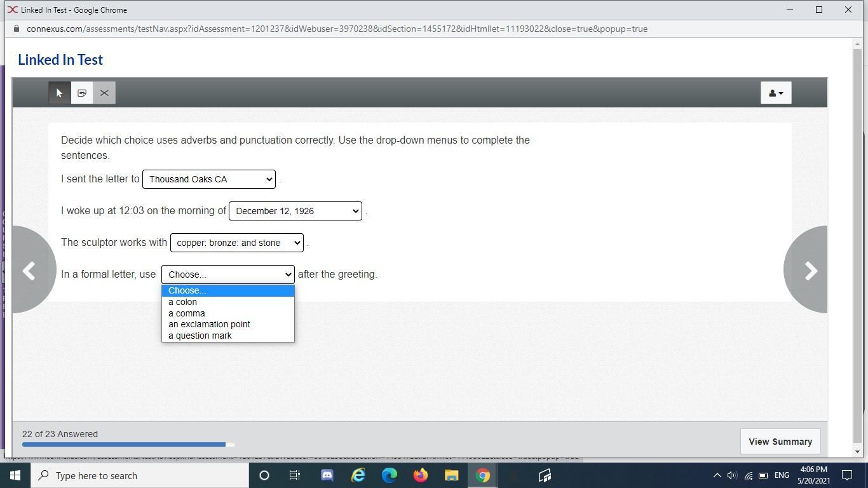Click the browser address bar URL

337,29
